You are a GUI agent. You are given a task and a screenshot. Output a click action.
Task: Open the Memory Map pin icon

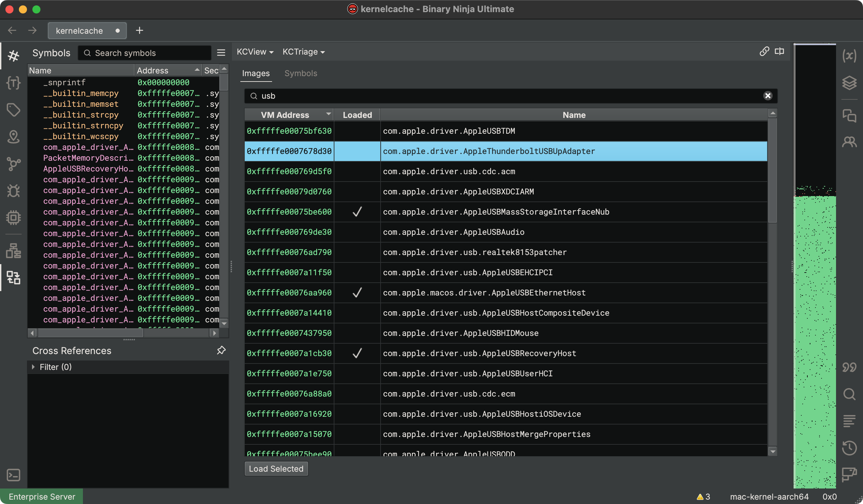13,137
